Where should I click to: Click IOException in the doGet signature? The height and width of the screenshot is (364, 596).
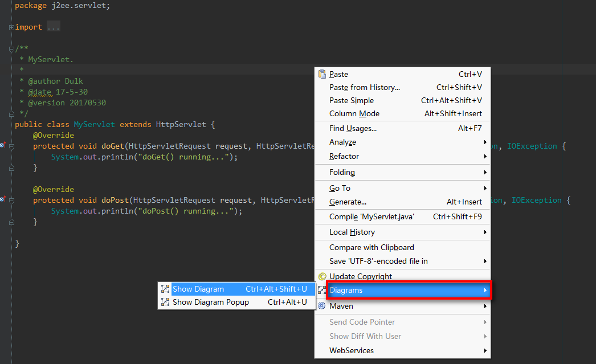point(532,146)
